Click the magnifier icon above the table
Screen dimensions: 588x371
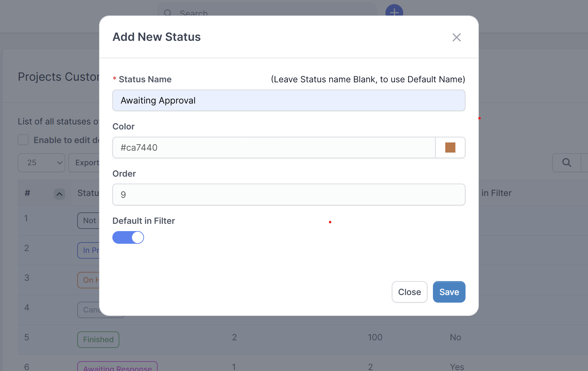pyautogui.click(x=566, y=162)
